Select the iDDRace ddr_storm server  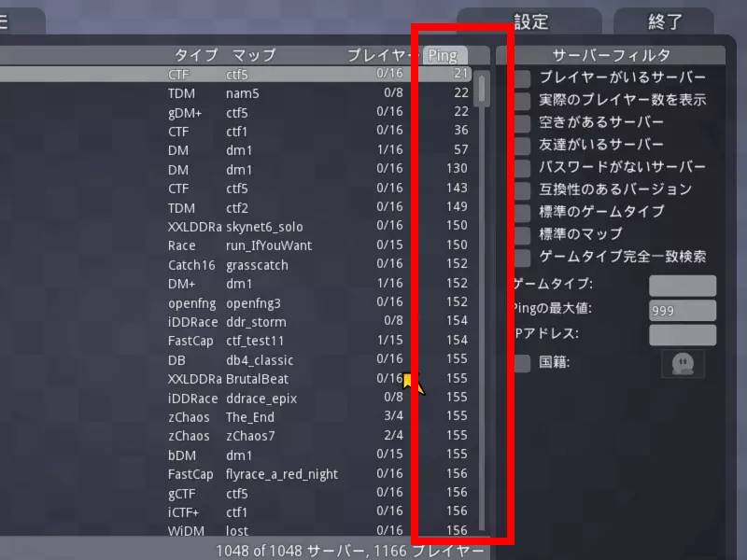click(236, 321)
